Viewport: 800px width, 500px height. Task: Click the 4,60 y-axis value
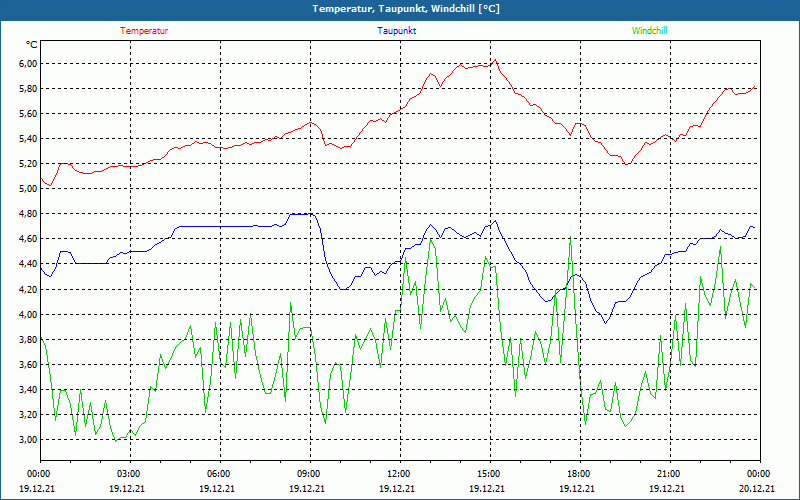click(28, 239)
